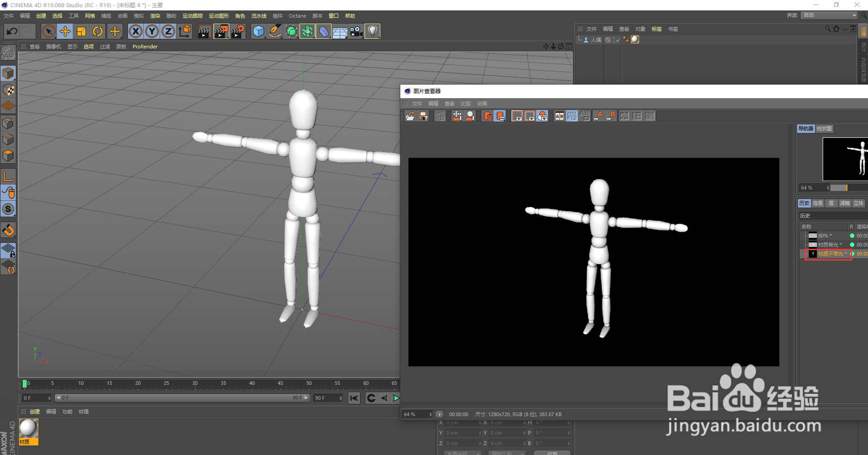The width and height of the screenshot is (868, 455).
Task: Open image in Picture Viewer toolbar
Action: [x=410, y=116]
